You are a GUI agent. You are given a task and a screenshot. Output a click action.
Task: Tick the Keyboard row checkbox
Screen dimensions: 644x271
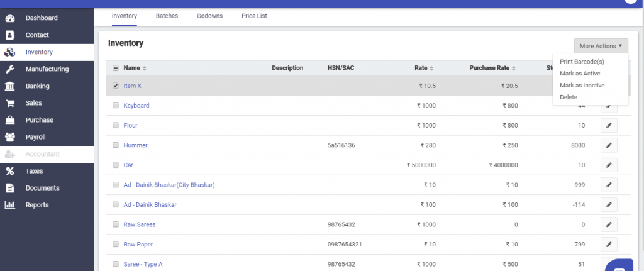(x=116, y=106)
